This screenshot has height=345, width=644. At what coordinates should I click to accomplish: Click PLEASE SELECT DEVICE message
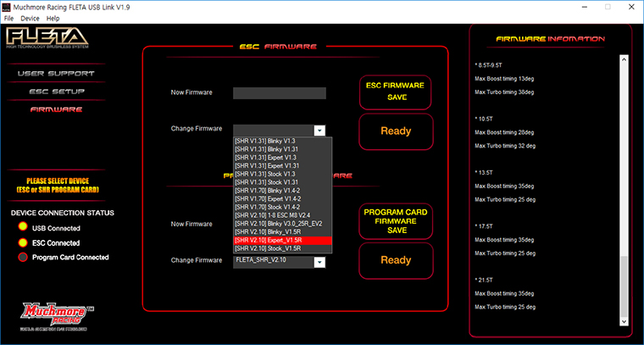click(58, 186)
